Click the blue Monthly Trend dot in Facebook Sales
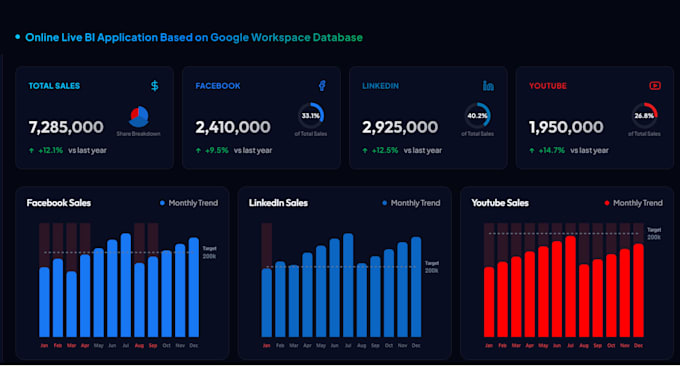This screenshot has width=680, height=373. point(162,203)
